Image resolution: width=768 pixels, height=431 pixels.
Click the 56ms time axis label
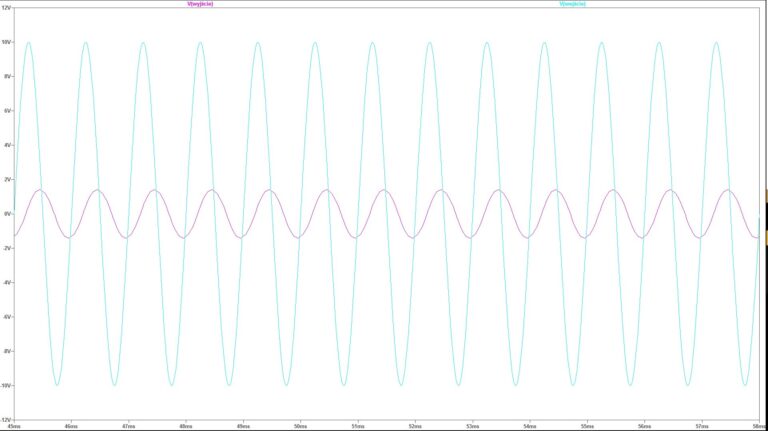[x=643, y=426]
